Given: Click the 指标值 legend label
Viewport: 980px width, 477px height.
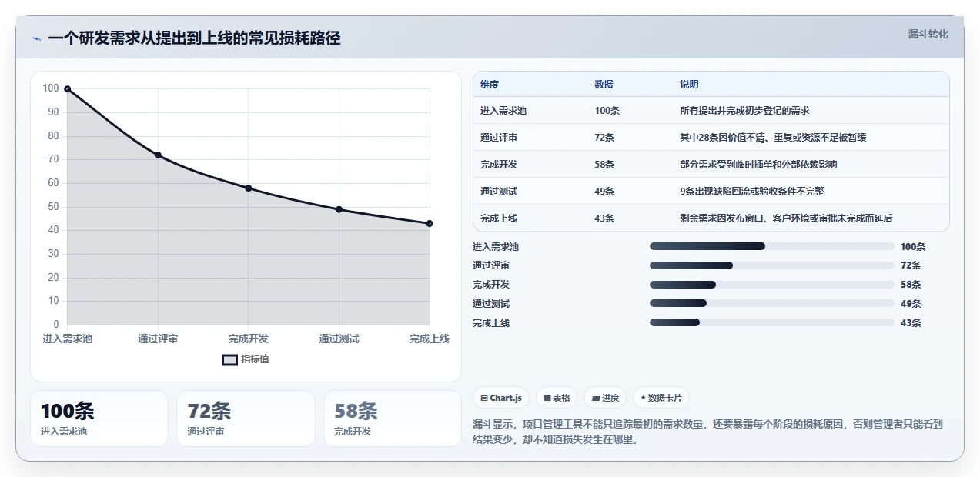Looking at the screenshot, I should (255, 359).
